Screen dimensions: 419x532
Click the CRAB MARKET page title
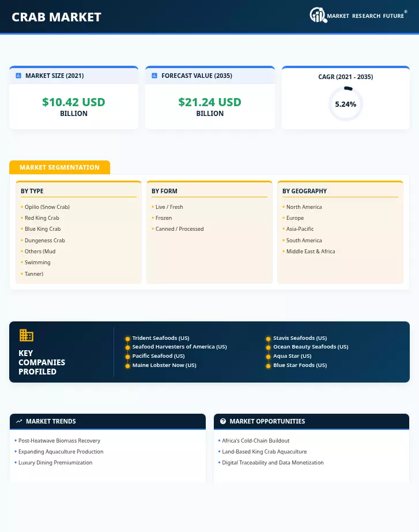[56, 17]
